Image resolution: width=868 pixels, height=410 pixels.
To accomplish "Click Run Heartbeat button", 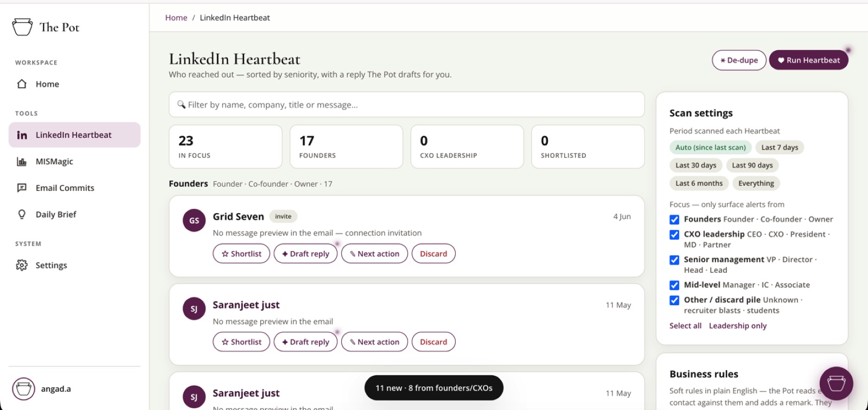I will 808,60.
